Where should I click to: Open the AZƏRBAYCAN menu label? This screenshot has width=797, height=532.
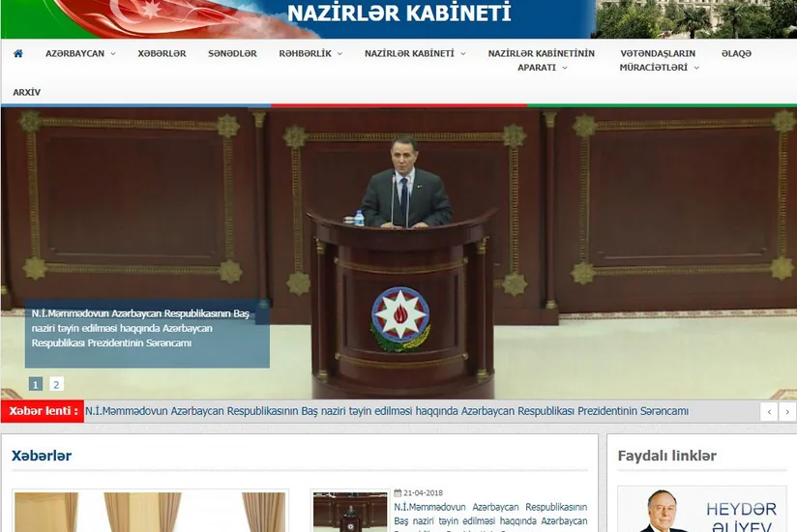[x=74, y=53]
